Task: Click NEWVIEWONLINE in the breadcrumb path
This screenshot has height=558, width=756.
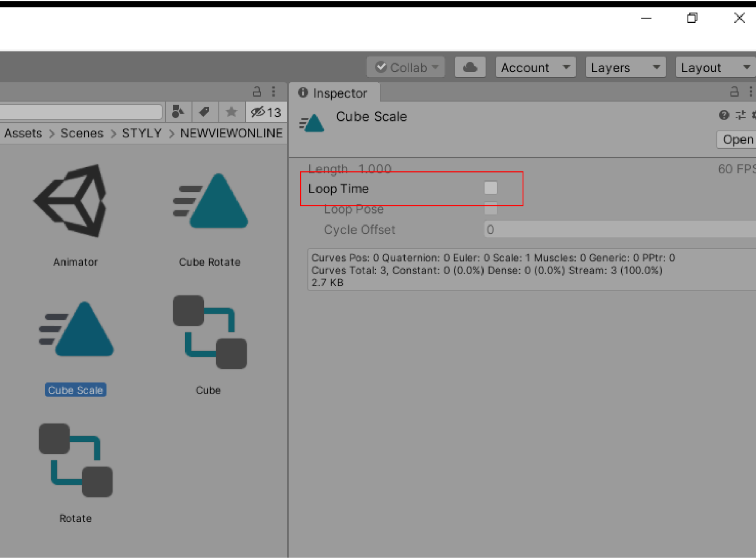Action: tap(231, 133)
